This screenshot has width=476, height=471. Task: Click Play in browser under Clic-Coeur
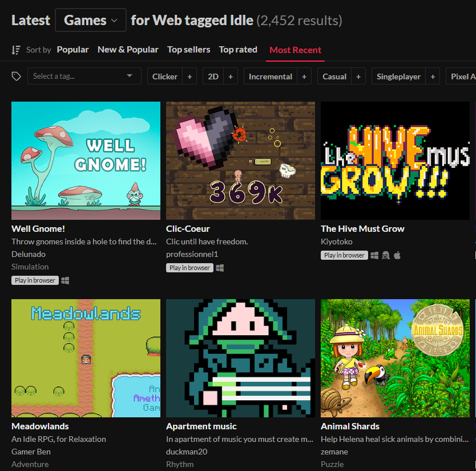click(x=189, y=268)
